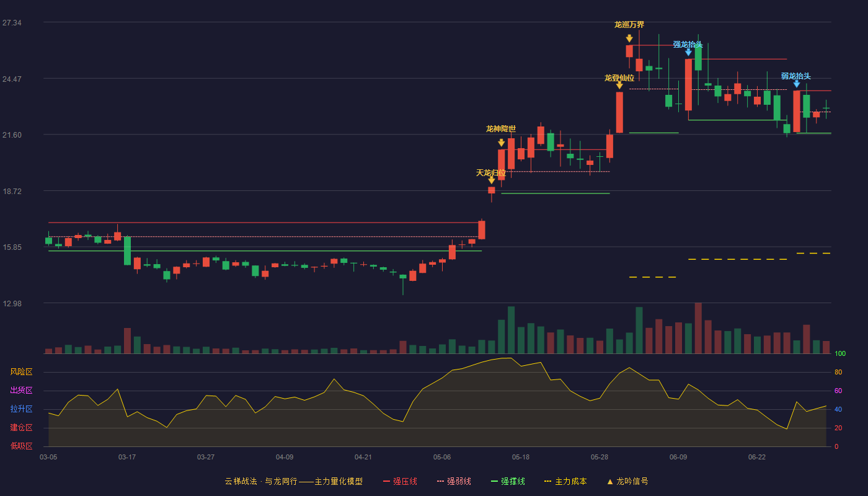Screen dimensions: 868x496
Task: Click the blue 强龙抬头 arrow marker
Action: (688, 52)
